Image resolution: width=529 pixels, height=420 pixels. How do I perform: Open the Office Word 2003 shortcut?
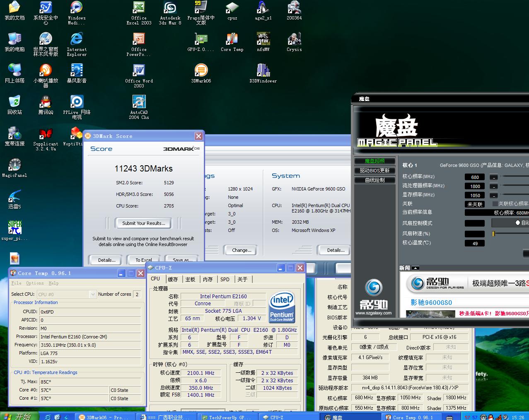139,76
